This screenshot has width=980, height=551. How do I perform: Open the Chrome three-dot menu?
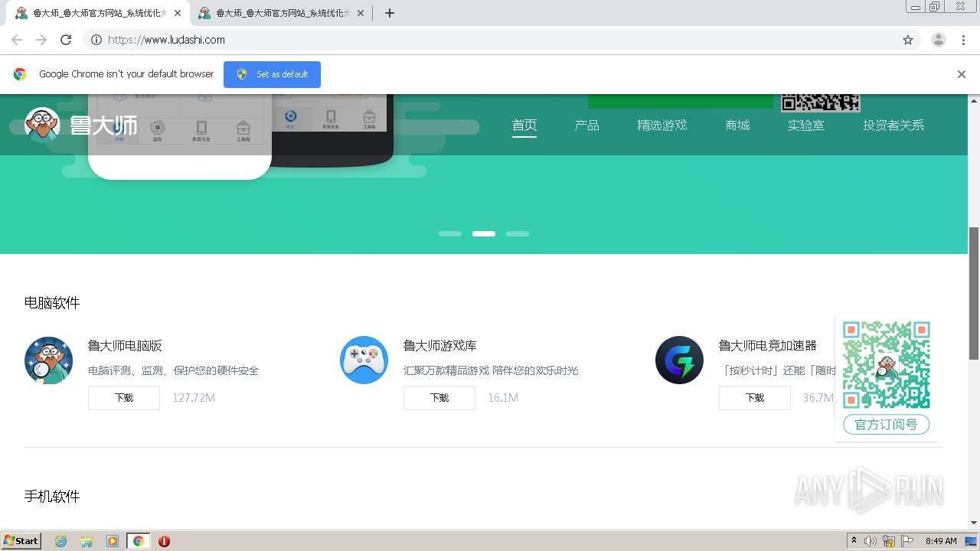pos(964,40)
